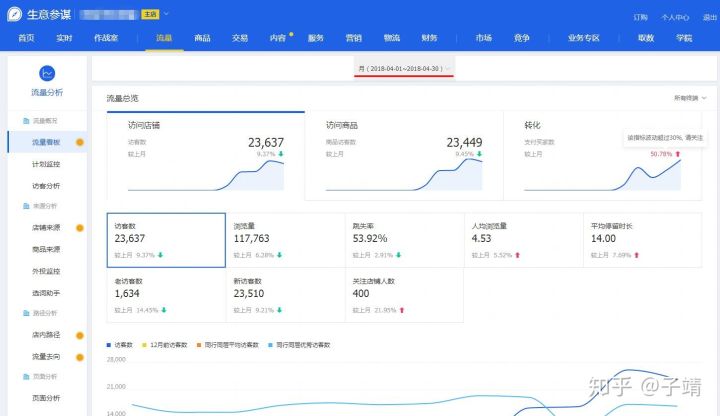Open 个人中心 link in header
The image size is (720, 416).
click(675, 17)
